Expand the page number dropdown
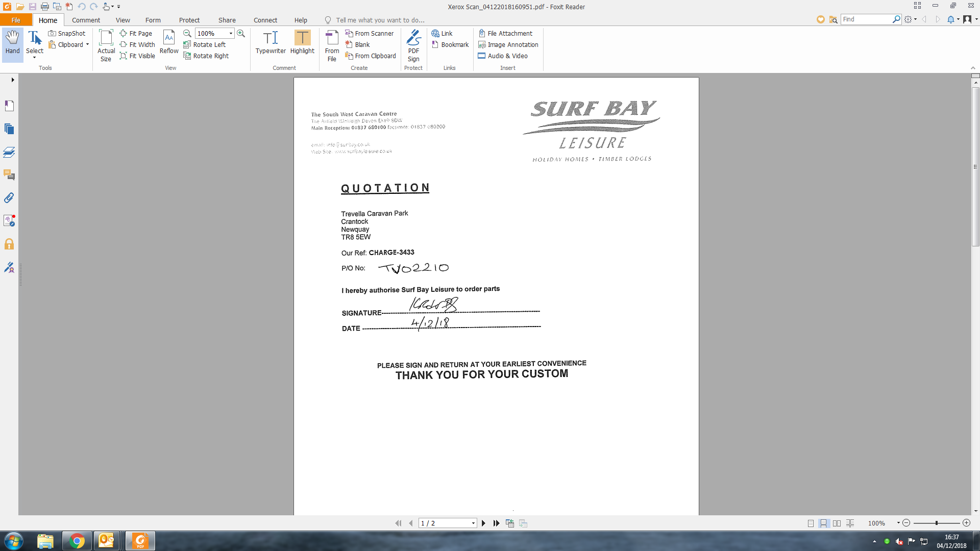The image size is (980, 551). [473, 523]
